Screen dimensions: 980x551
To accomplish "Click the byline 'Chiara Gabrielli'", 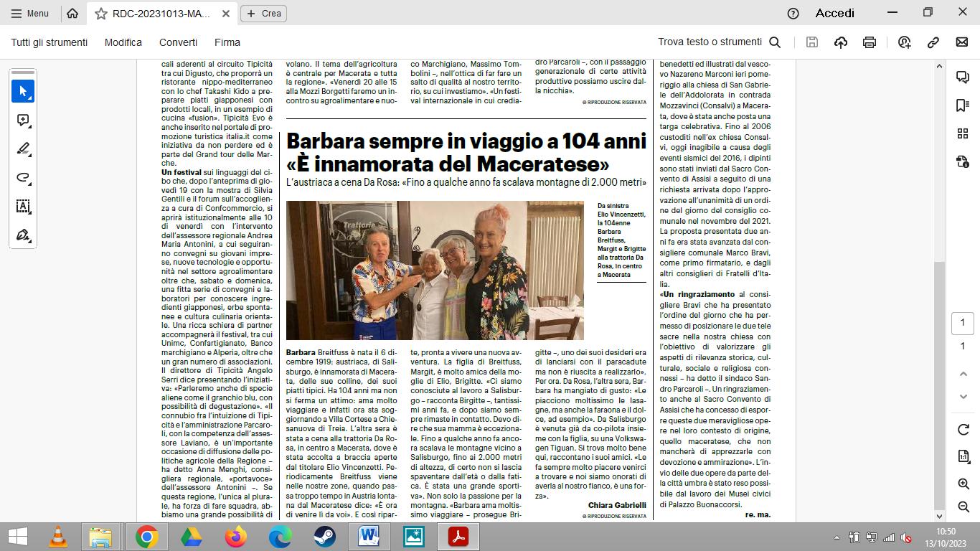I will (x=617, y=505).
